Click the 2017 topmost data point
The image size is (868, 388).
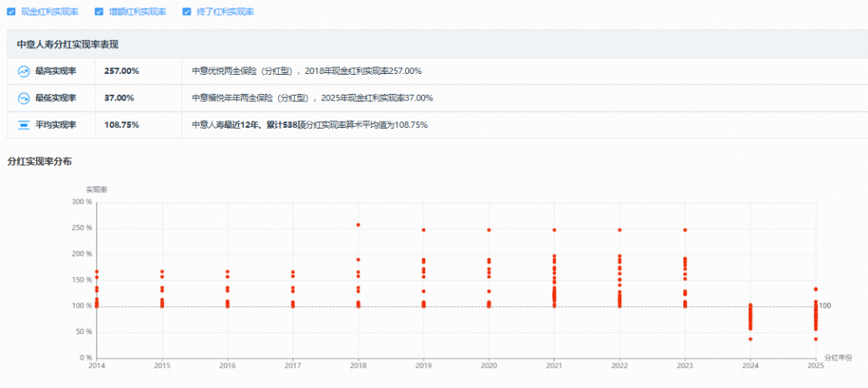tap(293, 272)
